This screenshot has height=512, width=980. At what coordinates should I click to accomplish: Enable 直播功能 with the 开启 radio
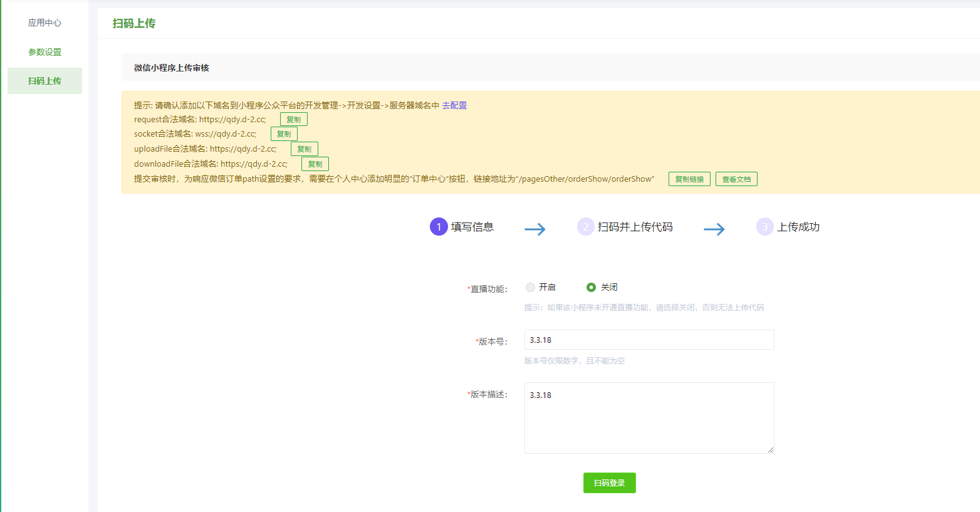coord(531,287)
